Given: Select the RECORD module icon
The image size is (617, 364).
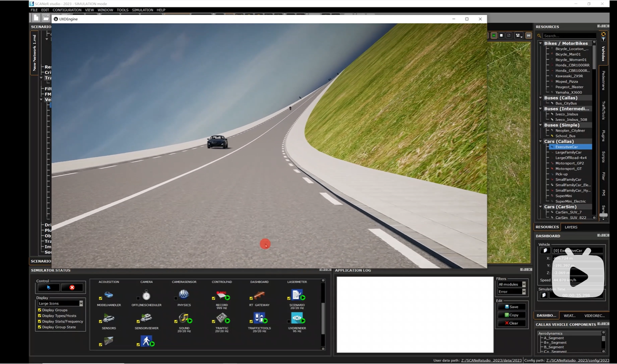Looking at the screenshot, I should click(x=222, y=295).
